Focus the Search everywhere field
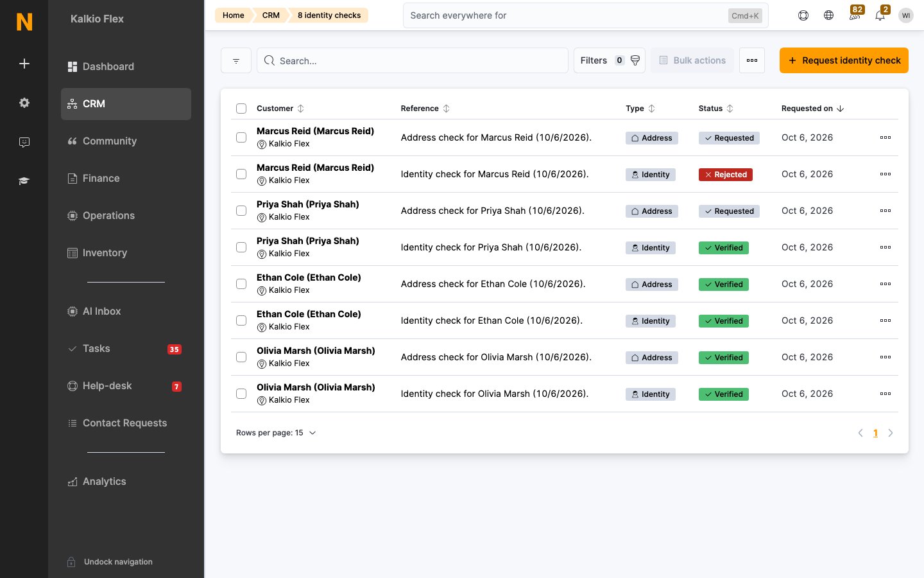This screenshot has width=924, height=578. click(586, 15)
